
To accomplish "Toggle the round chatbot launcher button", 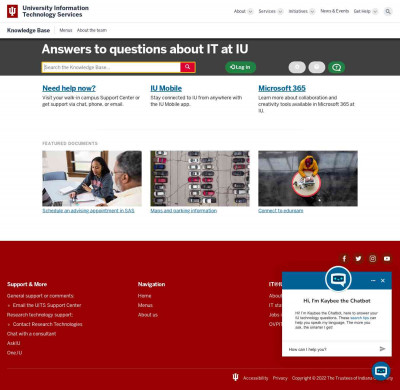I will coord(381,371).
